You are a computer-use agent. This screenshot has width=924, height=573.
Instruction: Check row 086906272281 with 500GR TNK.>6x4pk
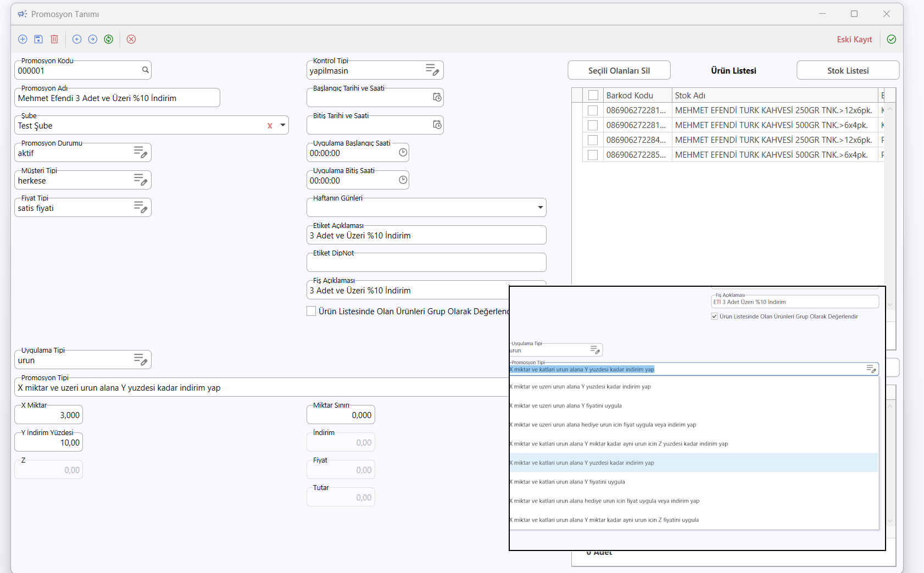pos(593,125)
